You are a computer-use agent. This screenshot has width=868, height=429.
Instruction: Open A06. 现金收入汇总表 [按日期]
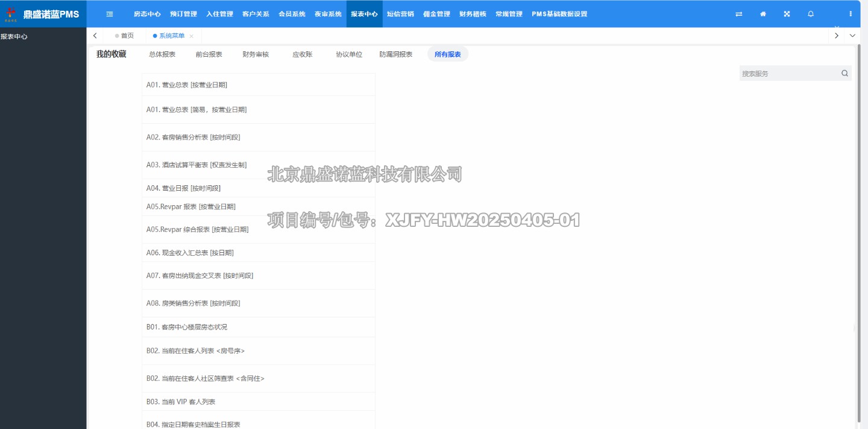pyautogui.click(x=258, y=253)
